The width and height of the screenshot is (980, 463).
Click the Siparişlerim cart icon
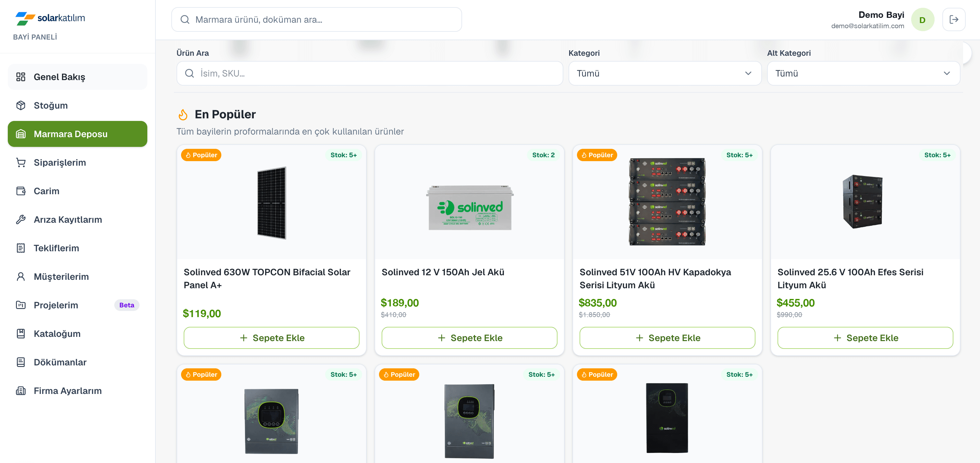[20, 162]
